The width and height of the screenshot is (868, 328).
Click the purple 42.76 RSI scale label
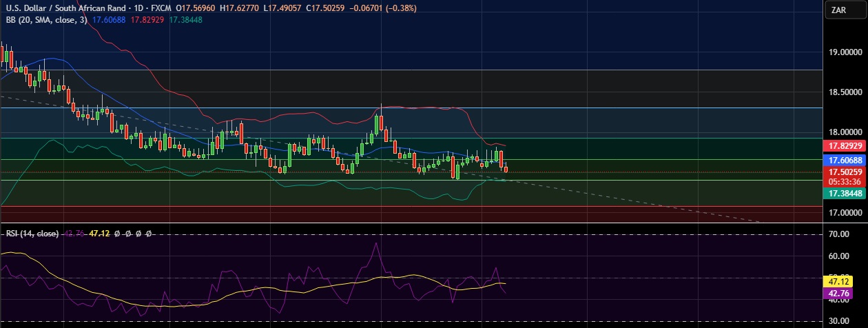(x=846, y=293)
